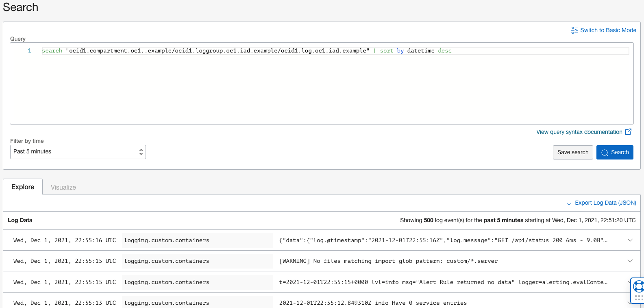The width and height of the screenshot is (644, 308).
Task: Click logging.custom.containers in the 22:55:16 row
Action: click(x=167, y=240)
